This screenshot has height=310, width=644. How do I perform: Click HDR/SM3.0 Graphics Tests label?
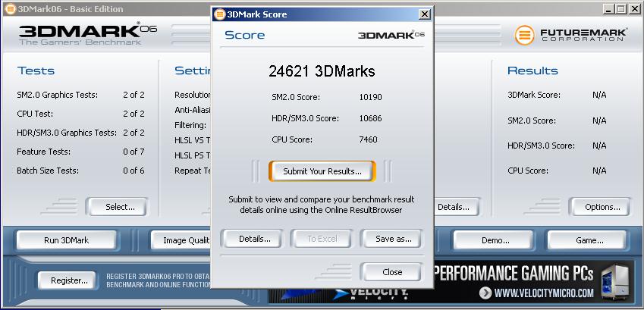pos(67,133)
